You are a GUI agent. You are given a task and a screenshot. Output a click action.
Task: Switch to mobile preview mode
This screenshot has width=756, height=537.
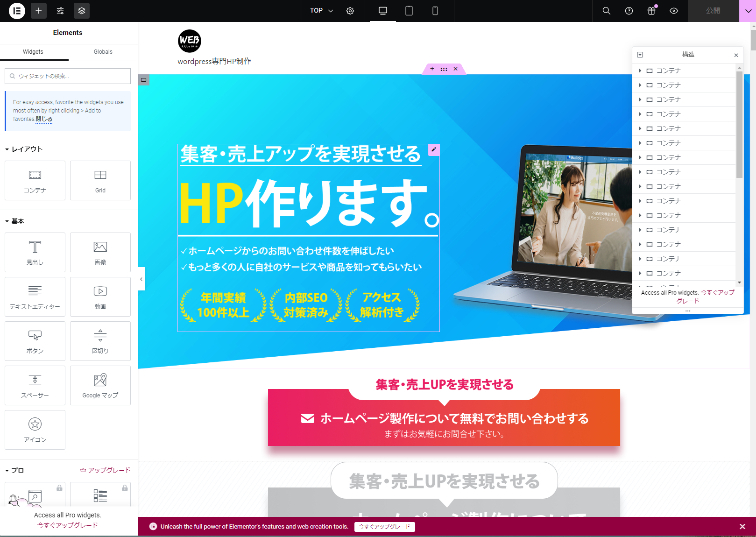click(x=435, y=11)
